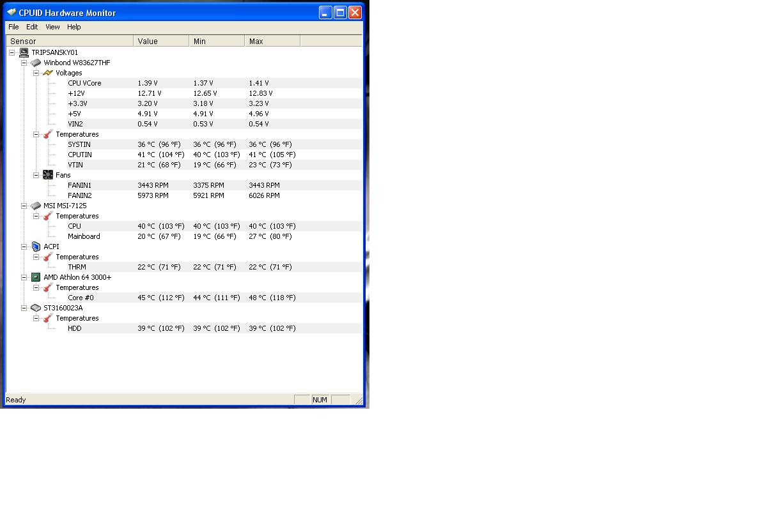Collapse Temperatures under ACPI
Viewport: 760px width, 532px height.
click(36, 257)
